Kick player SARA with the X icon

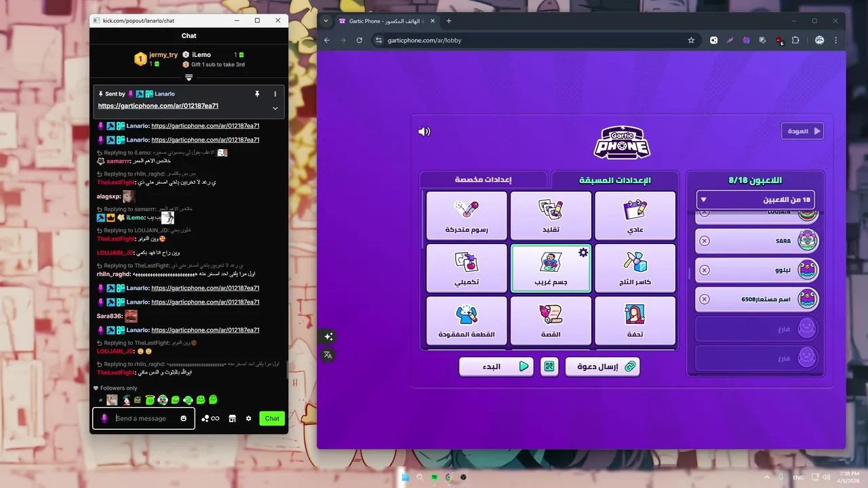pyautogui.click(x=705, y=241)
